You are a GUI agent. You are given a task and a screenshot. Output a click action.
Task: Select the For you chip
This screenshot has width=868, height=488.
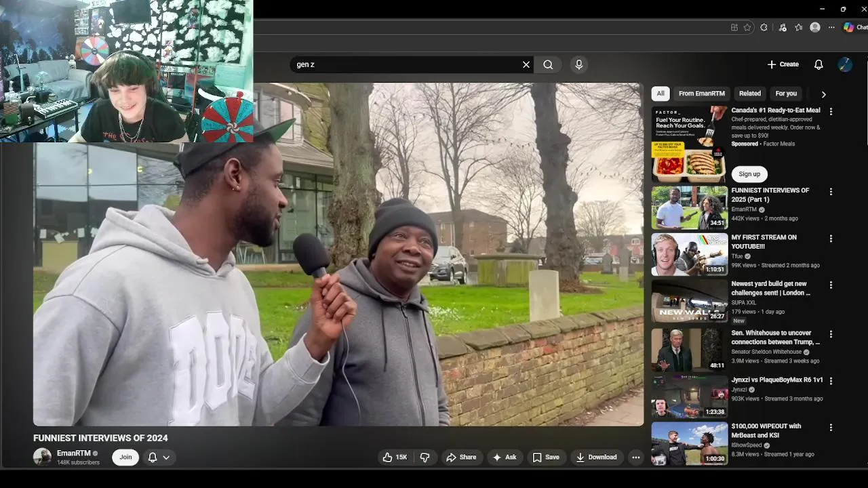(x=786, y=94)
